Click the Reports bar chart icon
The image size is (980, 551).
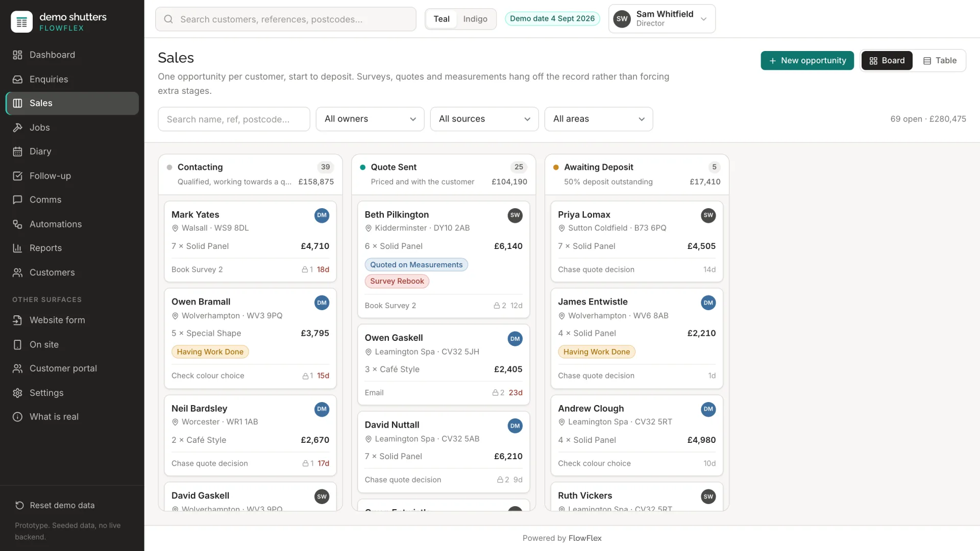(x=17, y=248)
